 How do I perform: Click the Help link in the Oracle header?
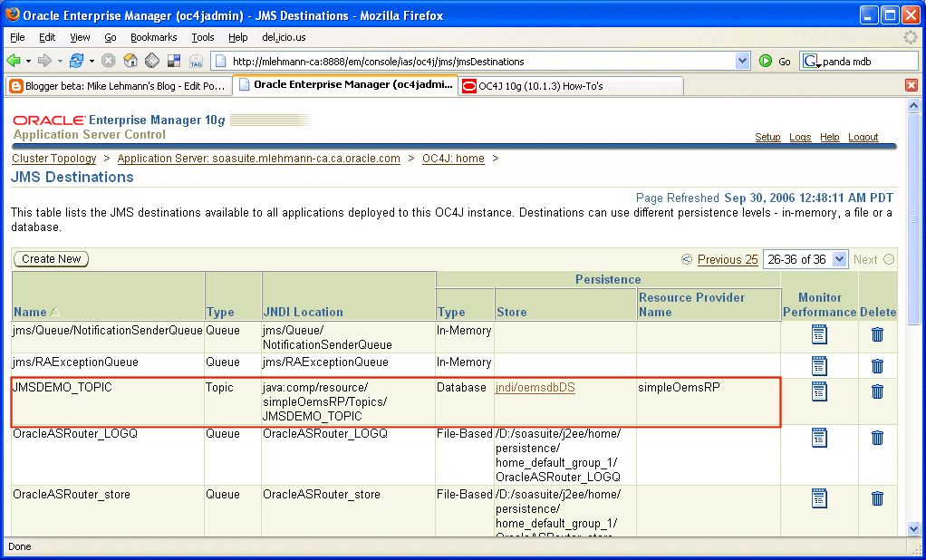click(830, 137)
